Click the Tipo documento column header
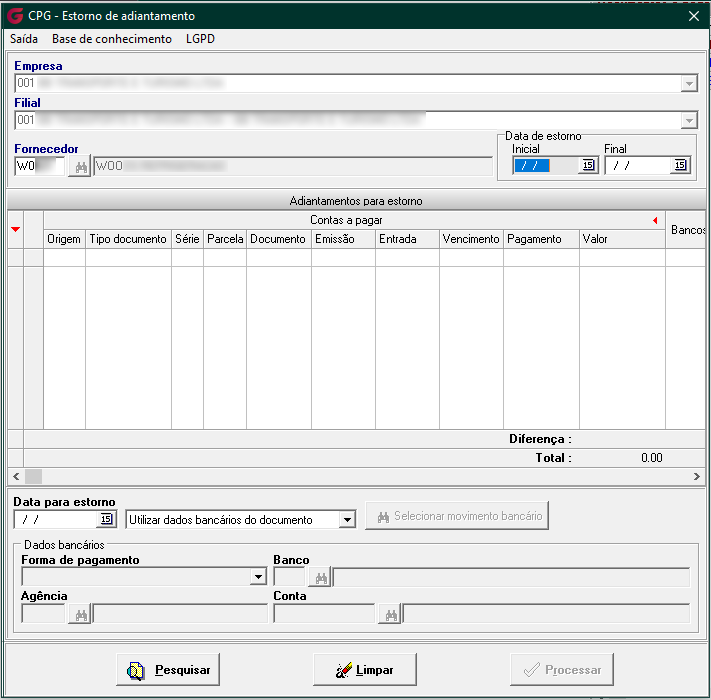Screen dimensions: 711x700 [x=128, y=239]
